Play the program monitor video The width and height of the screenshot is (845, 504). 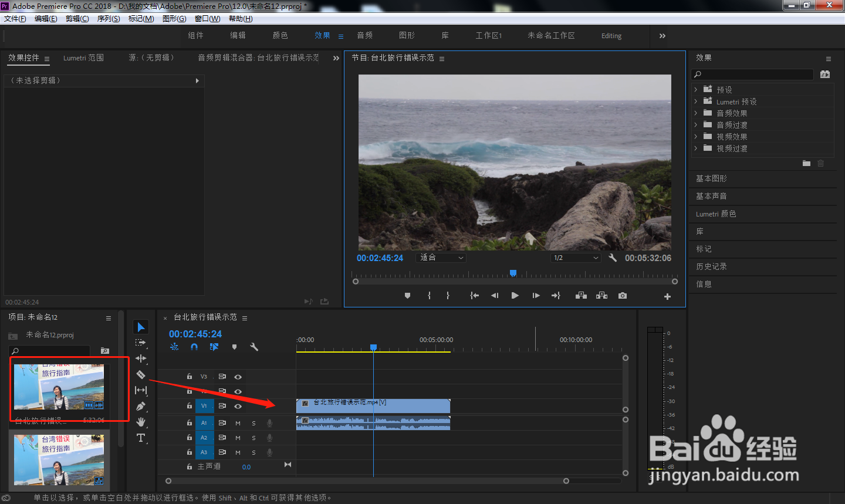coord(515,296)
